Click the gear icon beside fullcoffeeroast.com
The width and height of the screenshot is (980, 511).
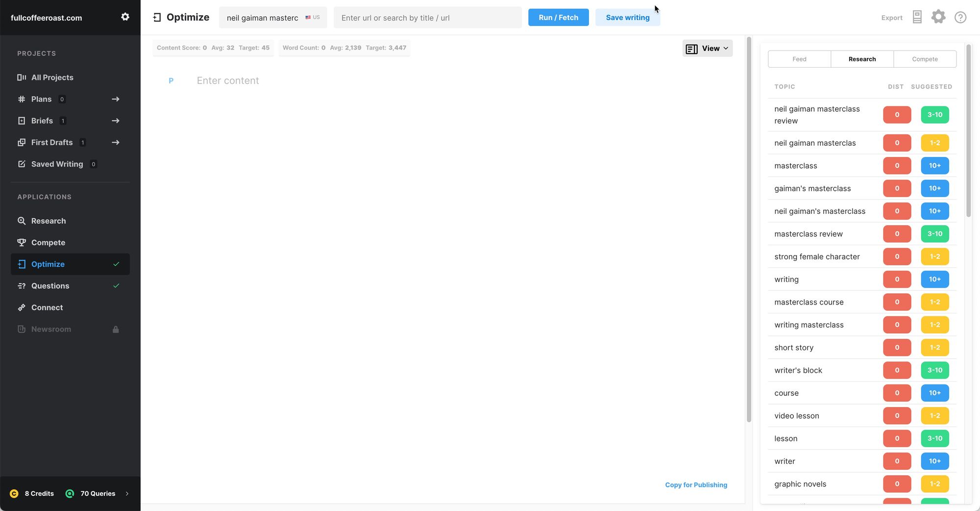[125, 17]
